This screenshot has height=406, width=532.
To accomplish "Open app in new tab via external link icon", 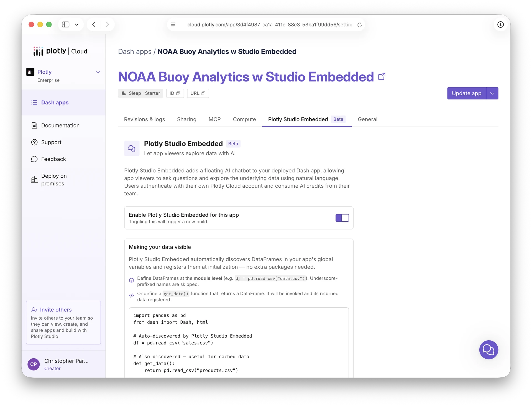I will tap(382, 76).
